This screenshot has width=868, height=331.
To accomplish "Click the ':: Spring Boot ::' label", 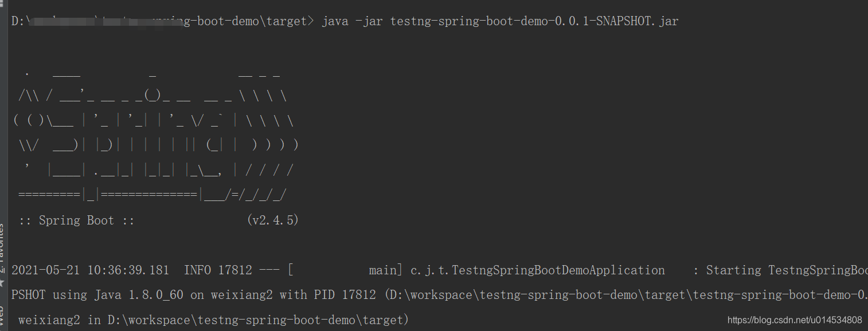I will 76,220.
